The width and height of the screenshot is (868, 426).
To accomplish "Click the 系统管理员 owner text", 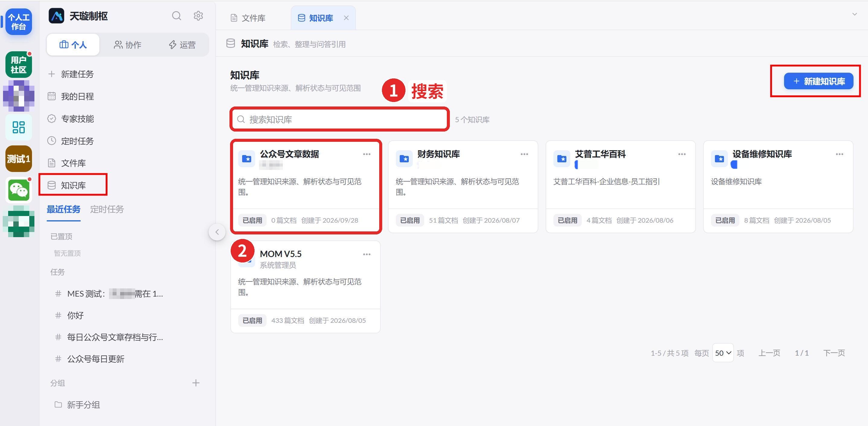I will coord(278,265).
